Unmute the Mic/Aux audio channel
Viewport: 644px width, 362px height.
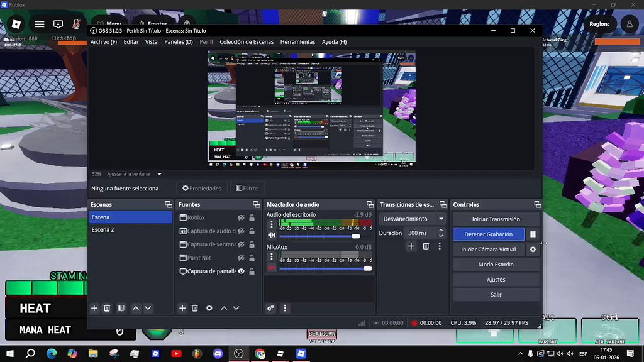point(271,266)
